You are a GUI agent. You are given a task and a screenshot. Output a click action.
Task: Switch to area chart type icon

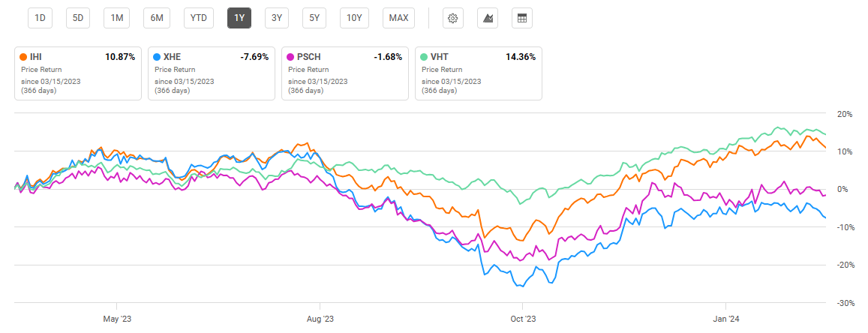488,18
